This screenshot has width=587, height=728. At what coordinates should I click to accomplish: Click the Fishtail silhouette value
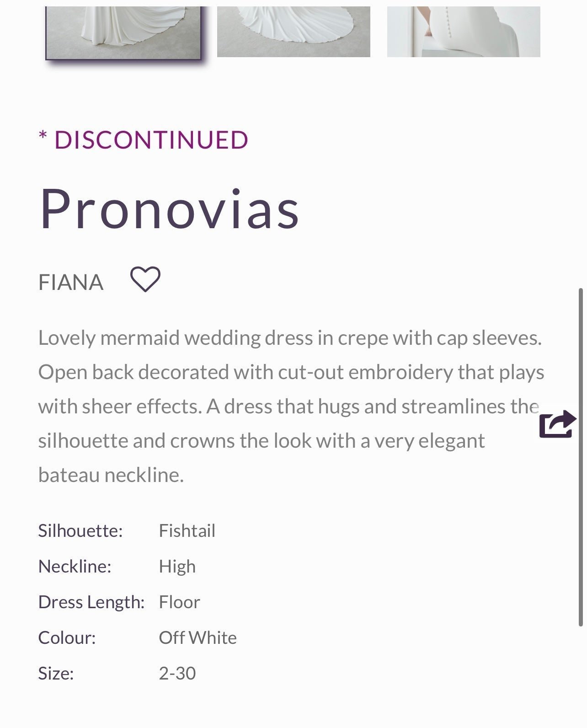187,531
